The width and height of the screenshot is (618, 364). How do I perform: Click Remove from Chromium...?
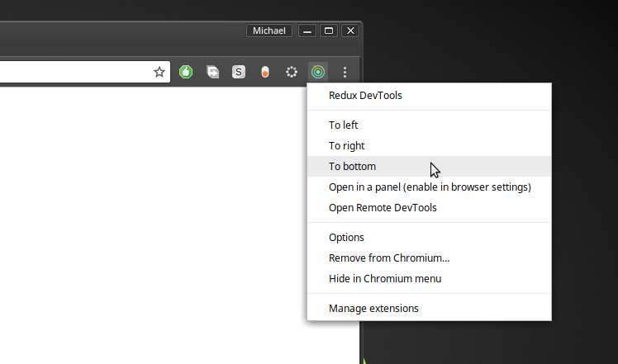point(429,258)
